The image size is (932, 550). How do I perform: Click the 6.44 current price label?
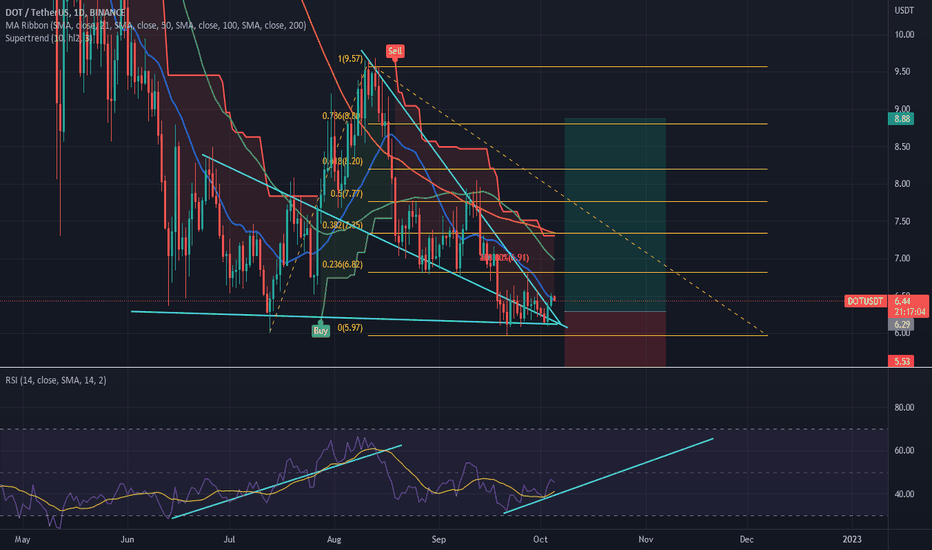(902, 301)
